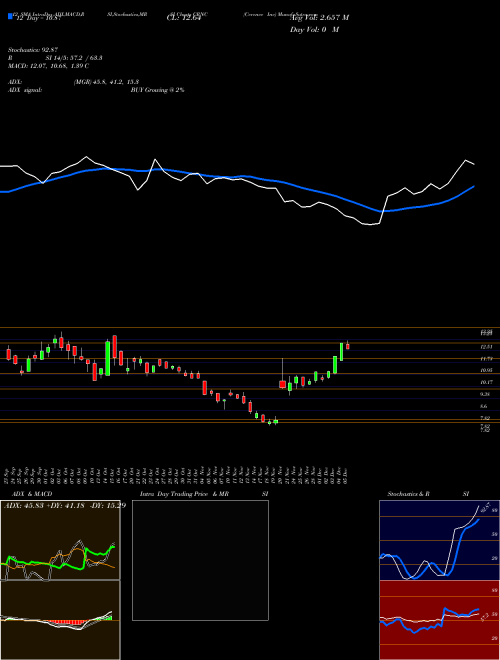This screenshot has width=500, height=660.
Task: Click the 'MACD: 12.07, 10.68, 1.39 C' line
Action: 48,66
